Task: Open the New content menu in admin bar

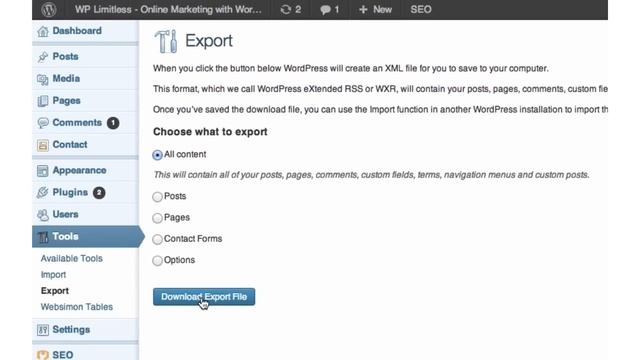Action: [375, 9]
